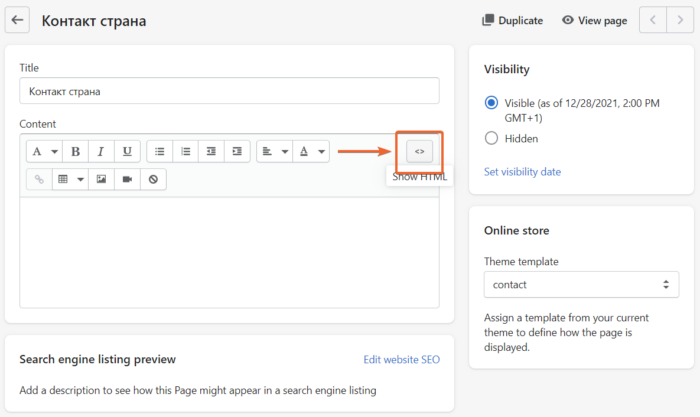Click the Set visibility date link
Viewport: 700px width, 417px height.
pos(522,172)
